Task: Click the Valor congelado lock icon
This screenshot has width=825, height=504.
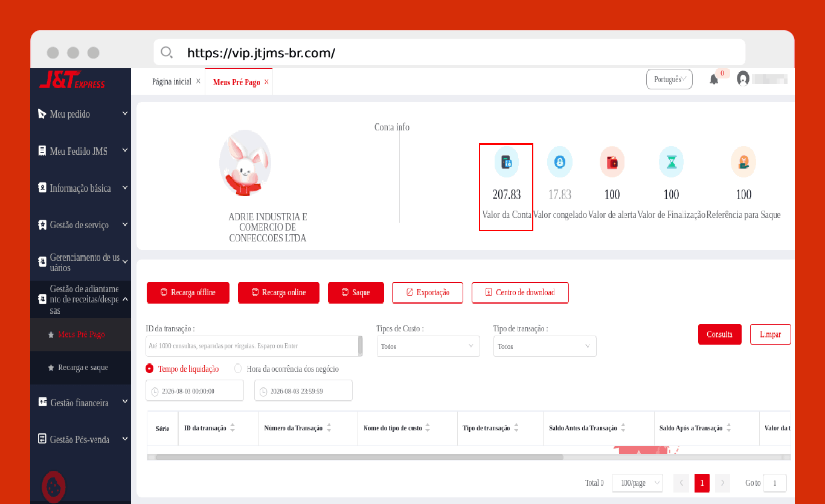Action: tap(560, 162)
